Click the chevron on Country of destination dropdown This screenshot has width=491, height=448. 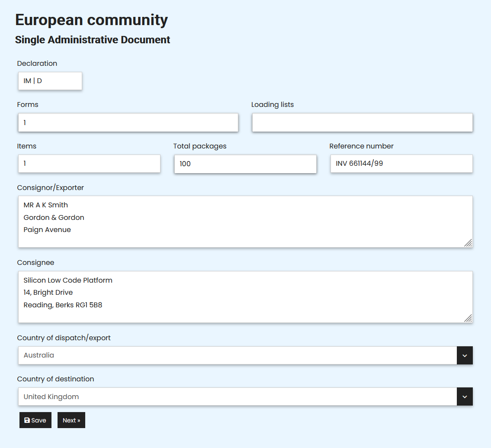click(x=465, y=396)
